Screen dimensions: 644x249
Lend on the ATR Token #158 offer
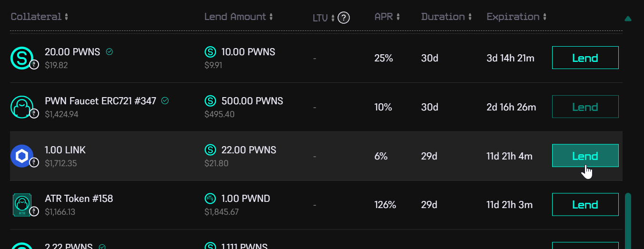(x=585, y=205)
